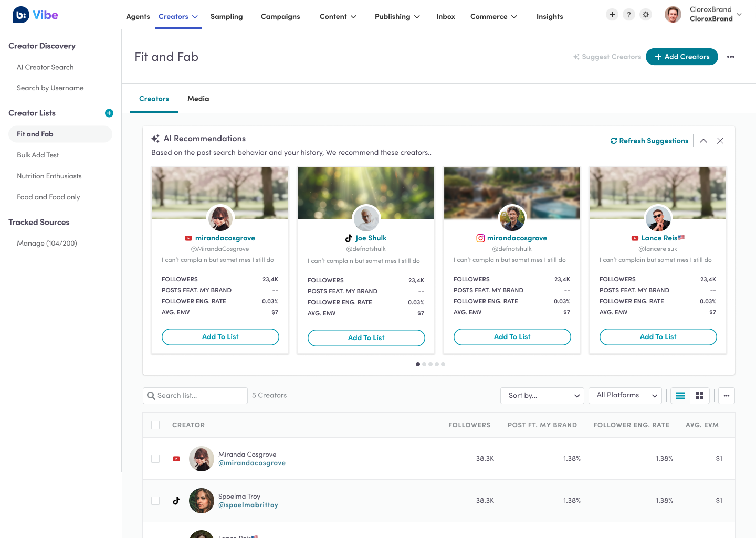Select all creators with header checkbox
The width and height of the screenshot is (756, 538).
click(x=155, y=425)
